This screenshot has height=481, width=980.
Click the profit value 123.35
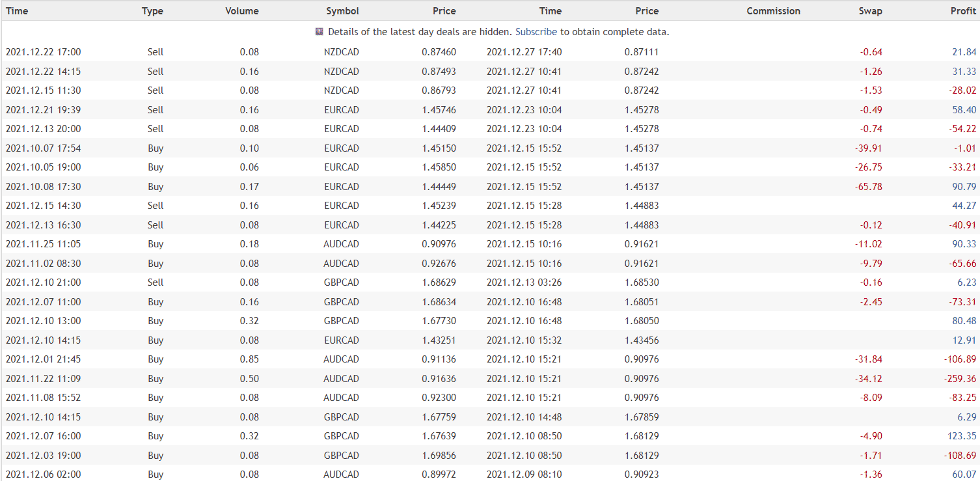(960, 436)
